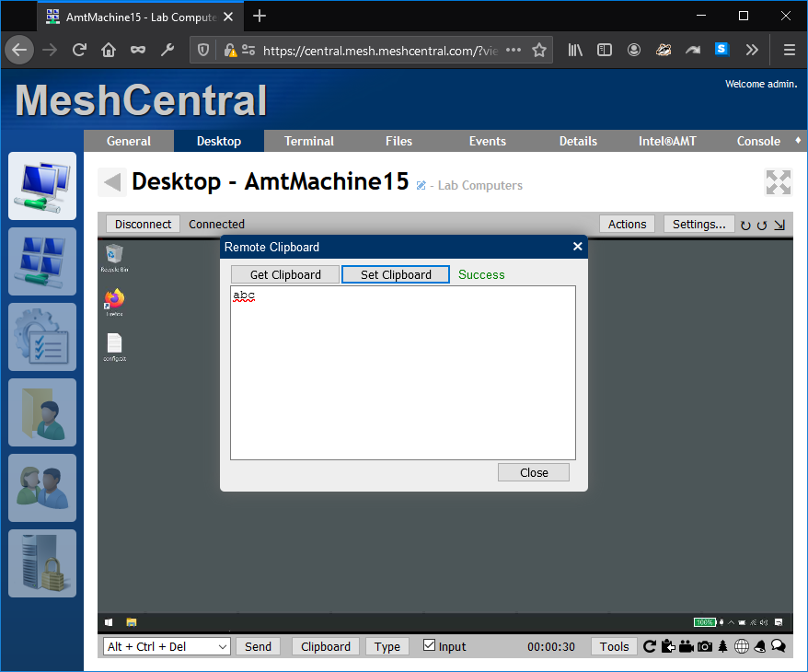Toggle full screen view icon
The image size is (808, 672).
[x=779, y=182]
